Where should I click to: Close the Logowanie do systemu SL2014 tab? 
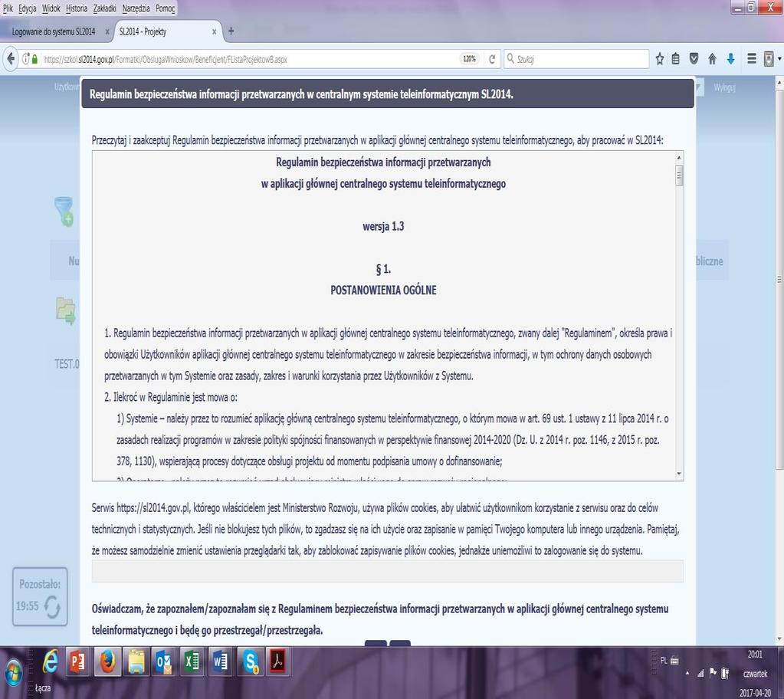click(x=107, y=31)
